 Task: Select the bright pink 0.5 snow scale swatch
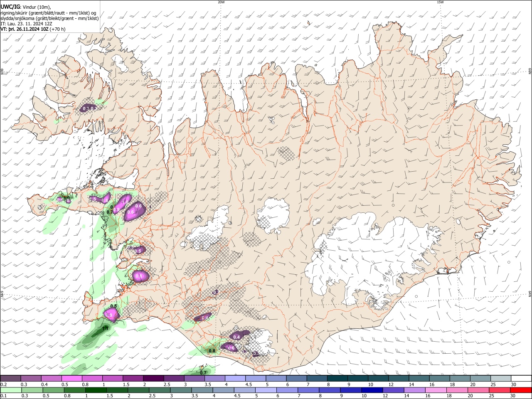point(71,378)
